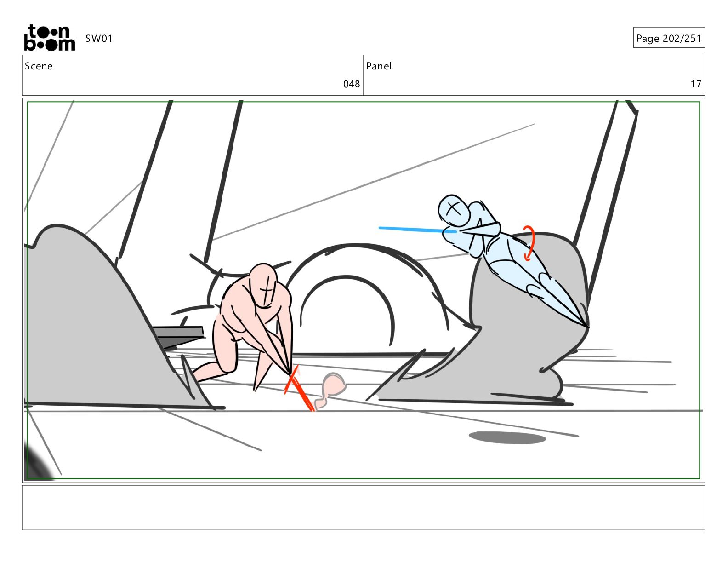Click the Page 202/251 indicator
The height and width of the screenshot is (563, 728).
click(x=669, y=38)
